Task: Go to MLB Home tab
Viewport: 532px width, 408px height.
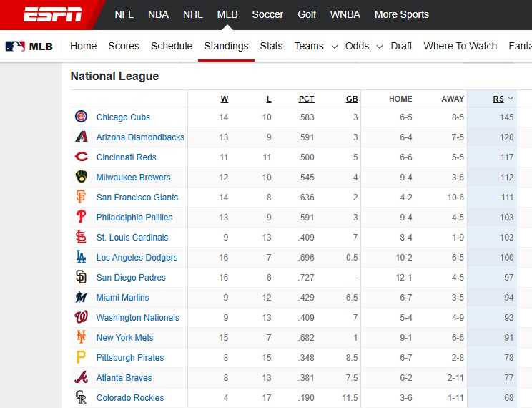Action: pyautogui.click(x=84, y=46)
